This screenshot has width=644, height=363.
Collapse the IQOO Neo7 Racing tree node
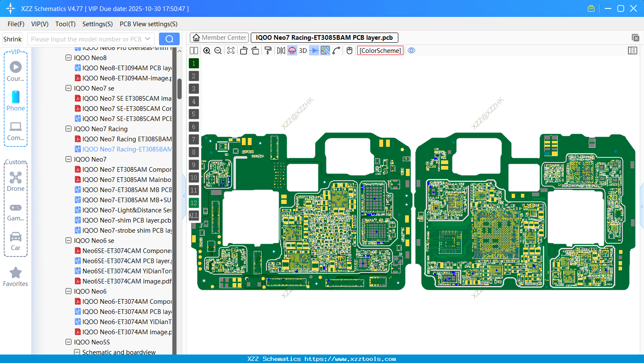click(68, 129)
